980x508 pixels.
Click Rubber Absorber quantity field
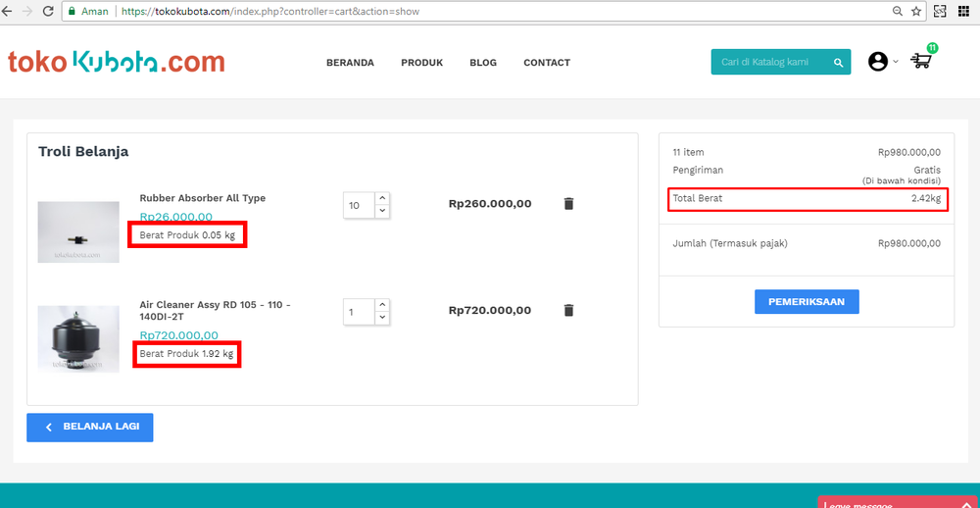pos(359,205)
